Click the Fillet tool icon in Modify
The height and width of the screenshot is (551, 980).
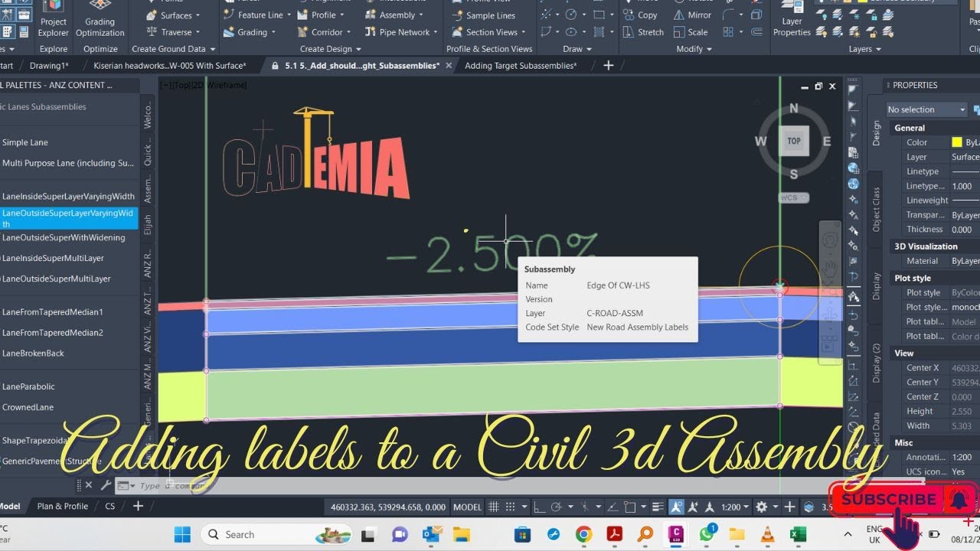pyautogui.click(x=727, y=15)
